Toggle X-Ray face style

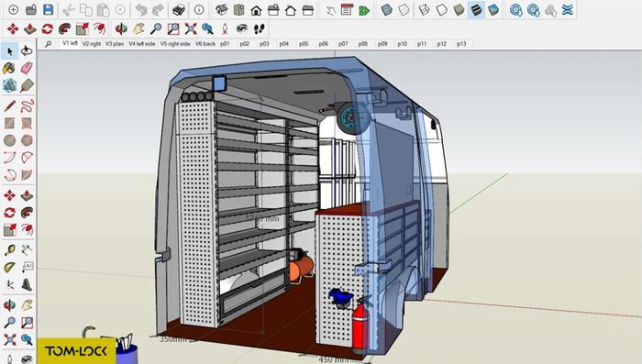pyautogui.click(x=386, y=10)
